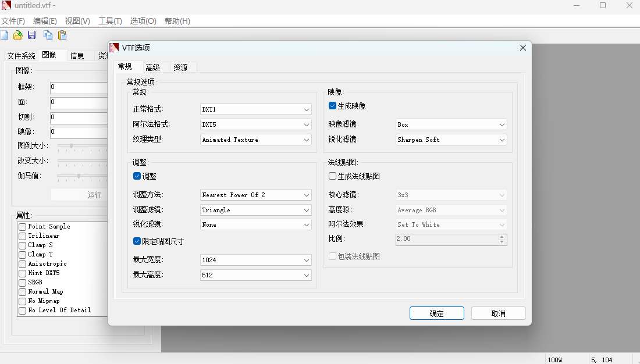Open the 工具(T) menu
640x364 pixels.
pyautogui.click(x=110, y=21)
